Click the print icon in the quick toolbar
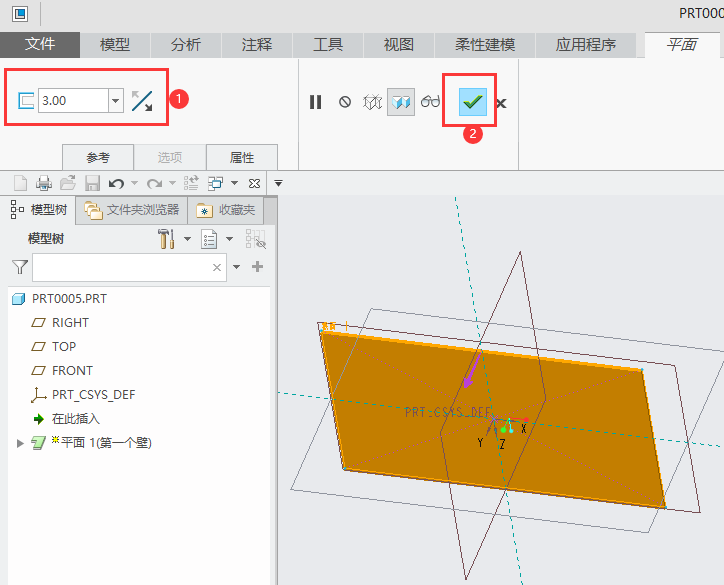This screenshot has width=724, height=585. pyautogui.click(x=44, y=183)
